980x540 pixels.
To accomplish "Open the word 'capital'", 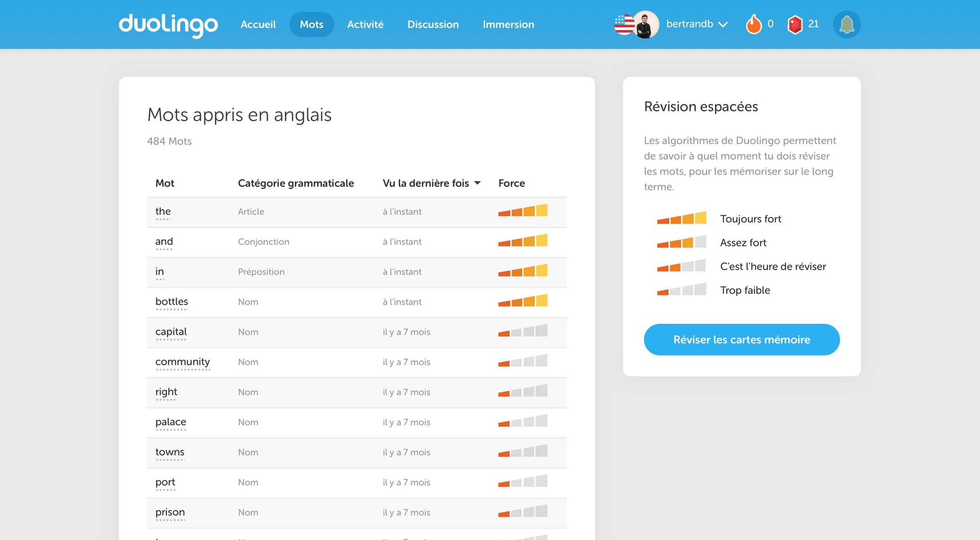I will pyautogui.click(x=171, y=332).
